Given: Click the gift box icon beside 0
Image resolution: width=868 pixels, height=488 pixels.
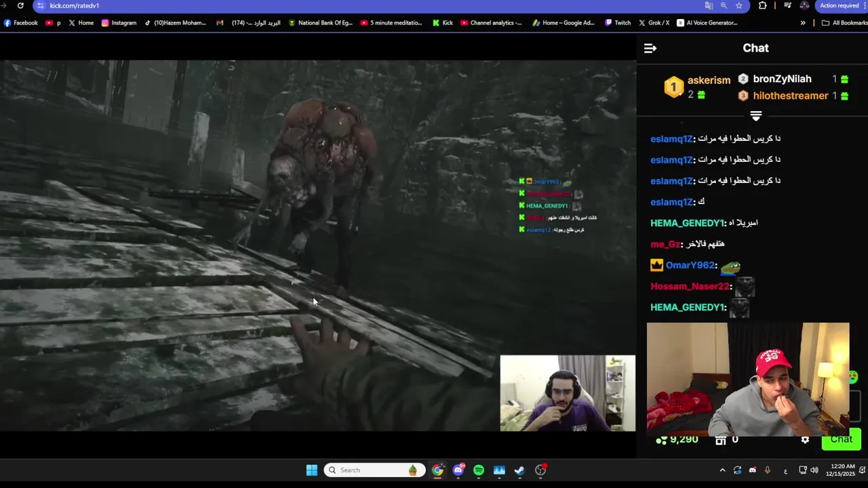Looking at the screenshot, I should [x=720, y=440].
